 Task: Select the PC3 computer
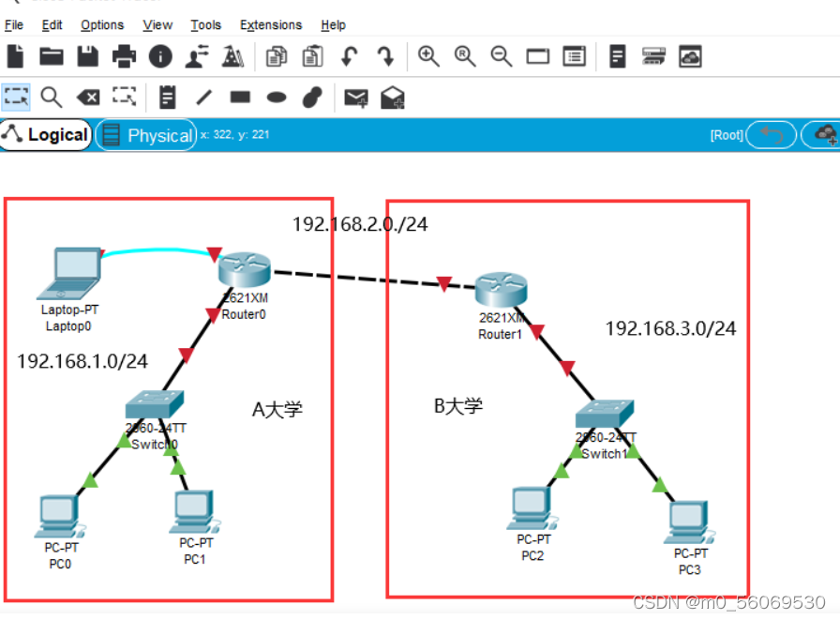click(x=689, y=522)
